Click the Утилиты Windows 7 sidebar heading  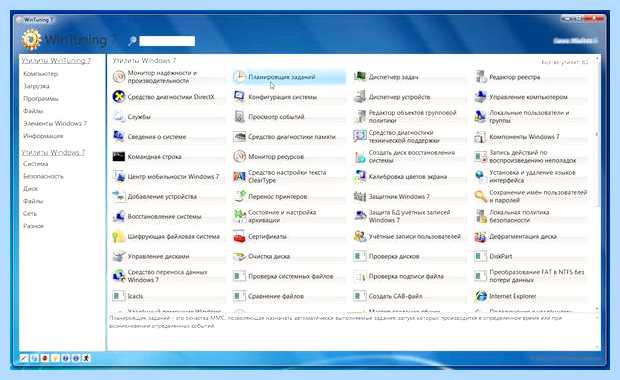tap(53, 152)
